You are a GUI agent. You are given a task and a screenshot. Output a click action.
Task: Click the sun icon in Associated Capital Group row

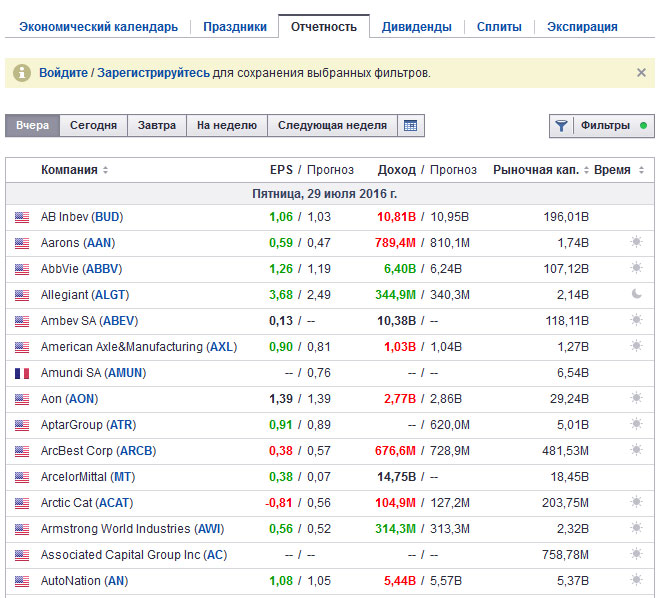point(636,554)
